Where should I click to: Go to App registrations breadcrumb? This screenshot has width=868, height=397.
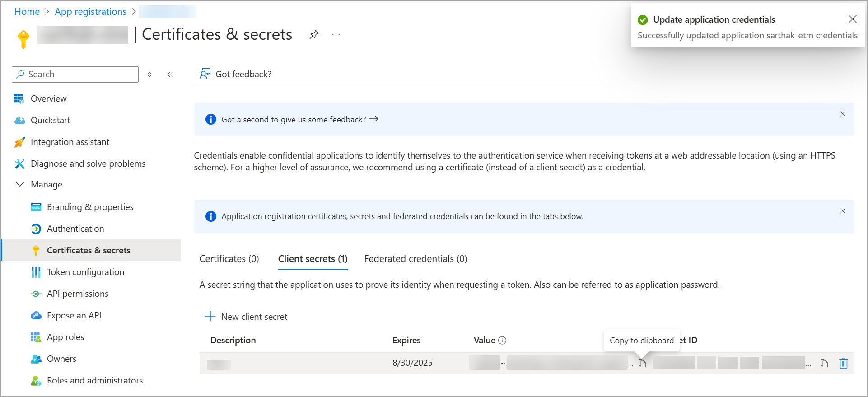pyautogui.click(x=90, y=12)
